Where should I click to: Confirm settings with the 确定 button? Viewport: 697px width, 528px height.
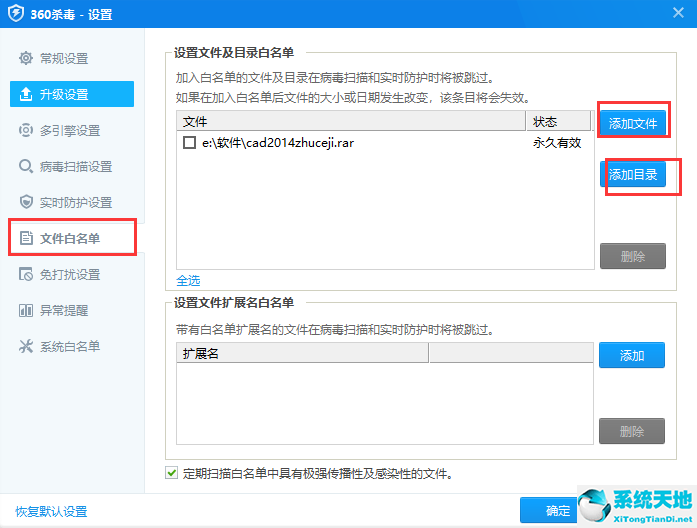pos(549,510)
